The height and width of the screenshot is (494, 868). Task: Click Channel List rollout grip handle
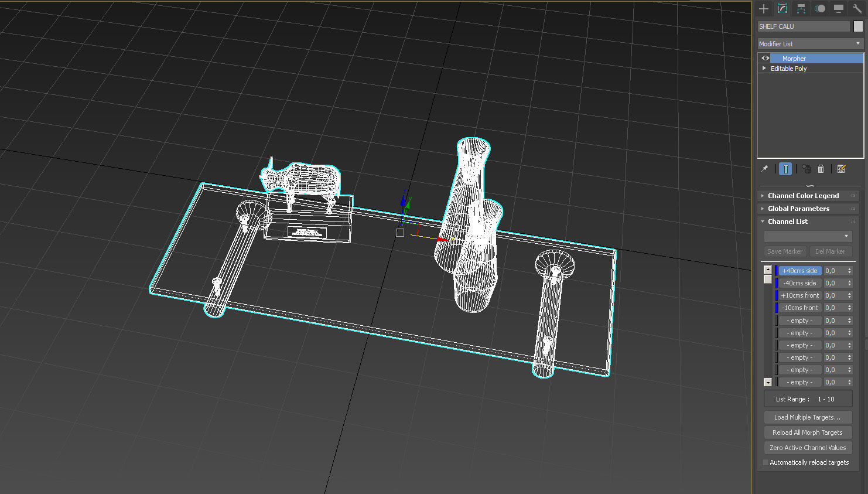[853, 222]
